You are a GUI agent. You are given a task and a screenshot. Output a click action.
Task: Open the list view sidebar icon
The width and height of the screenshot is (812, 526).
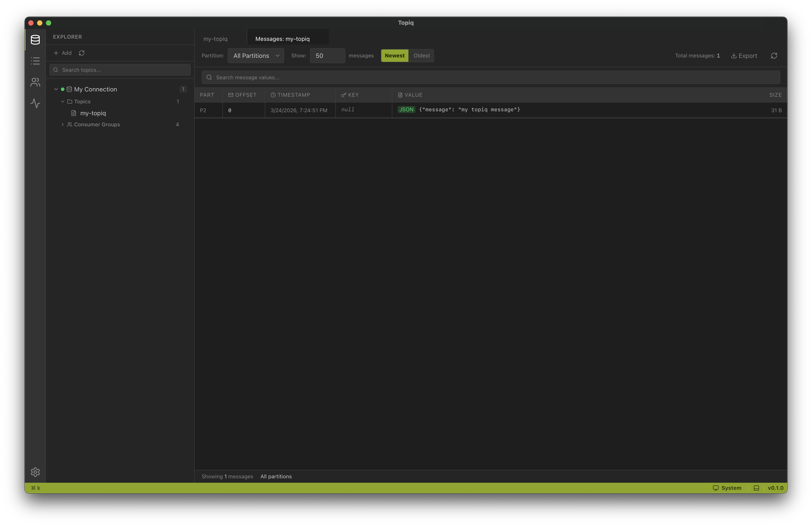35,61
